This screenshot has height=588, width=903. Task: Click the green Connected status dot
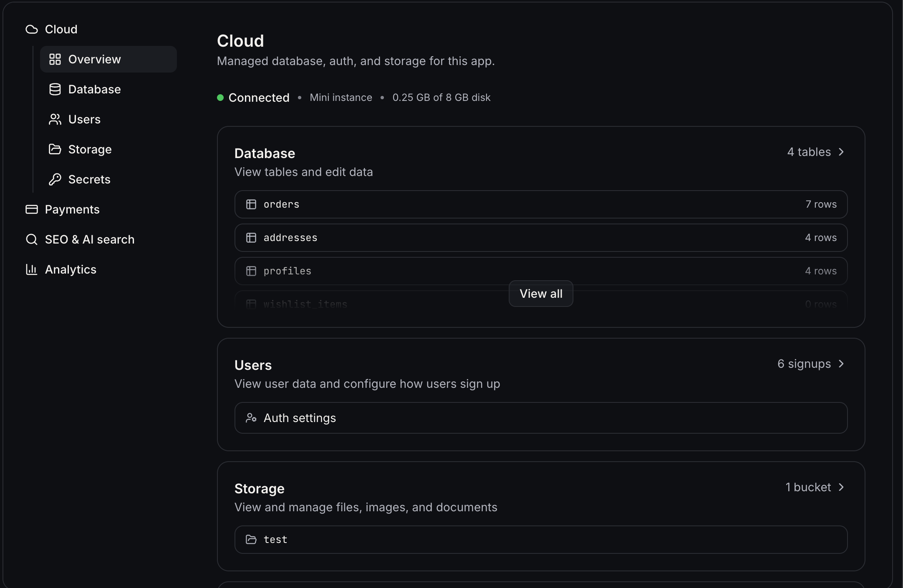tap(220, 98)
